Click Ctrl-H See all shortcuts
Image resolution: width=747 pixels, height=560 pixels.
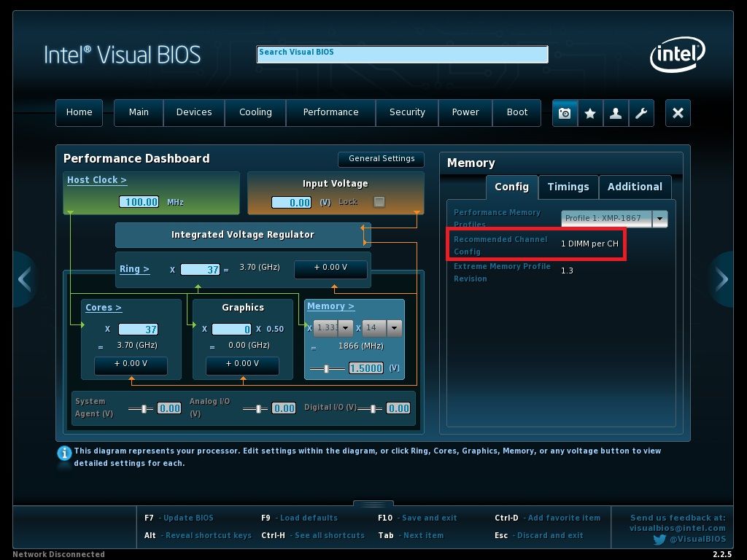coord(313,536)
